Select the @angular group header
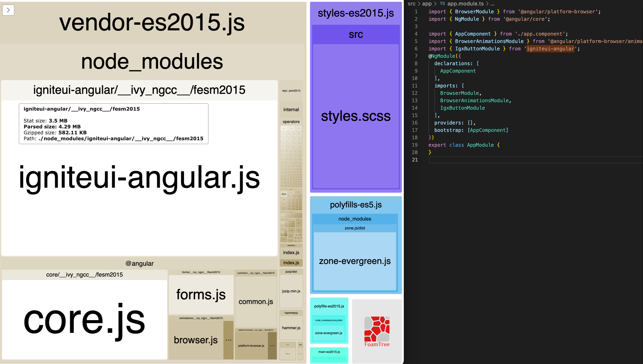Viewport: 643px width, 364px height. click(x=140, y=263)
